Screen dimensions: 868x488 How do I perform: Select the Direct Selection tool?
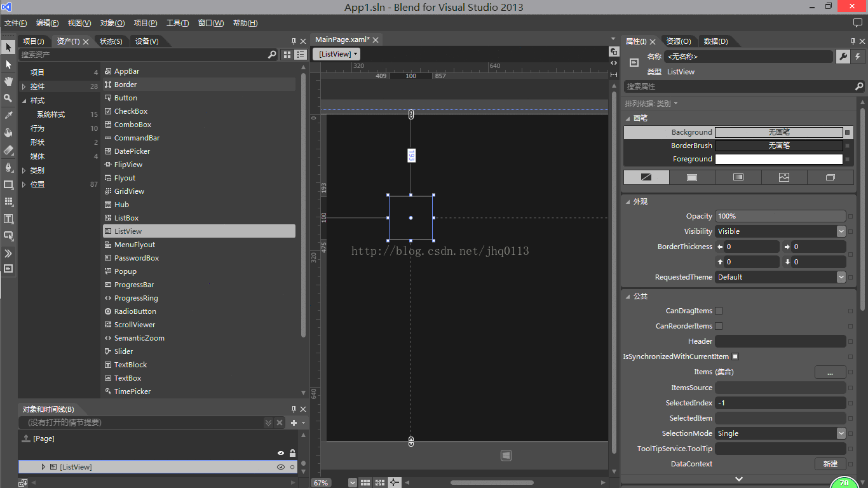point(8,65)
